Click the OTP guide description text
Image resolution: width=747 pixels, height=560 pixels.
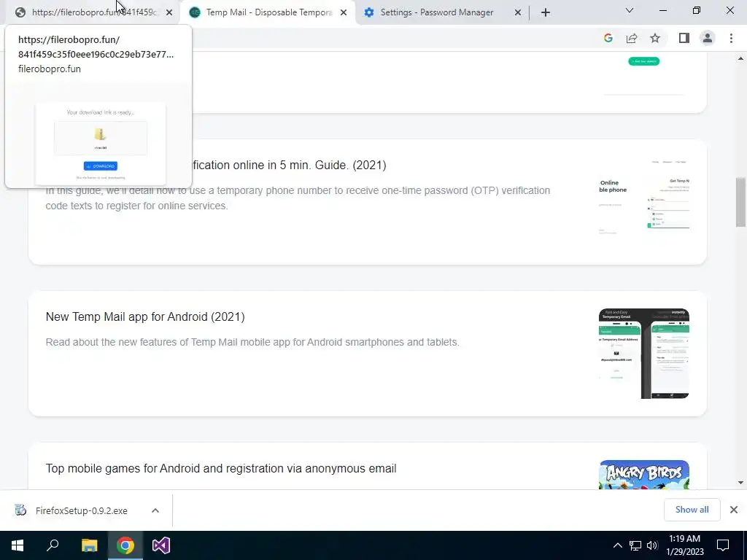298,198
